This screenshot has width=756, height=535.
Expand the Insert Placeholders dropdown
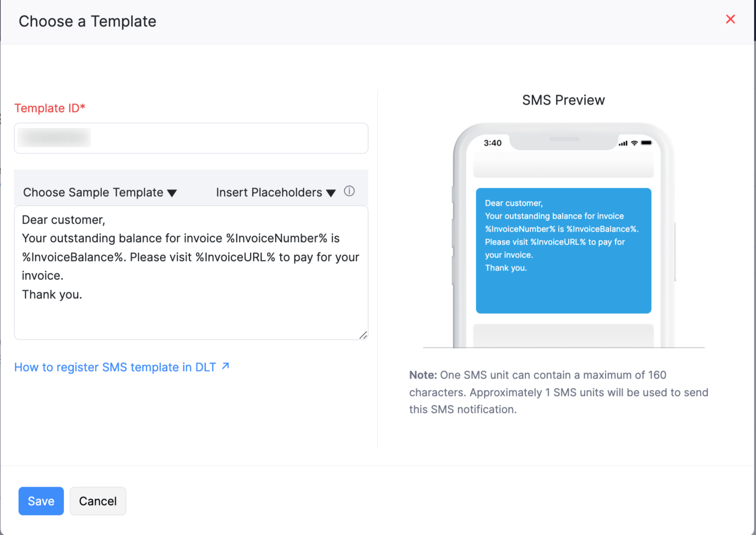point(276,193)
